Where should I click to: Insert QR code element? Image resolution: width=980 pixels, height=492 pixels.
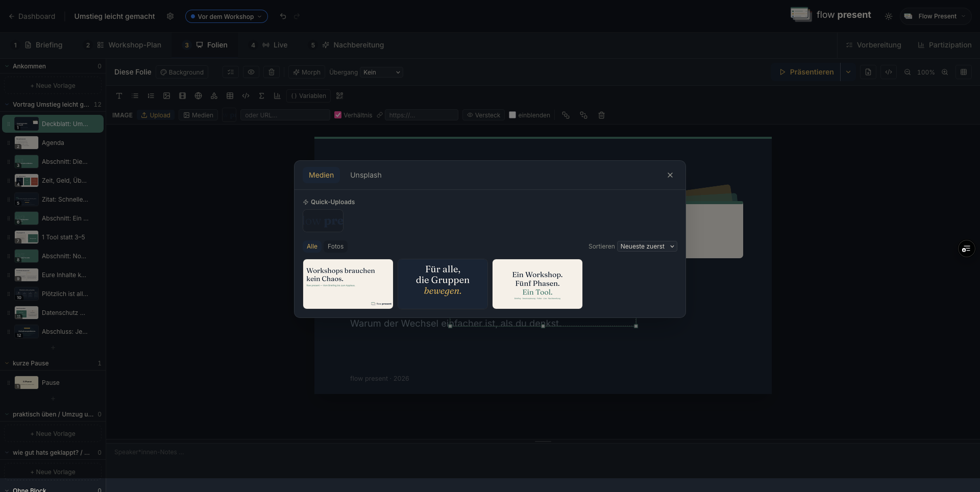(x=339, y=96)
